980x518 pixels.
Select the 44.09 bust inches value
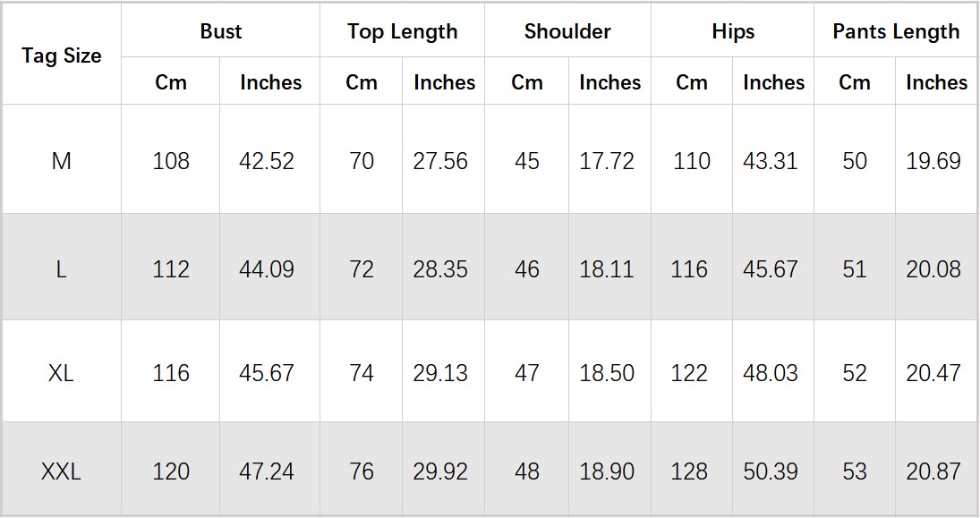coord(267,269)
